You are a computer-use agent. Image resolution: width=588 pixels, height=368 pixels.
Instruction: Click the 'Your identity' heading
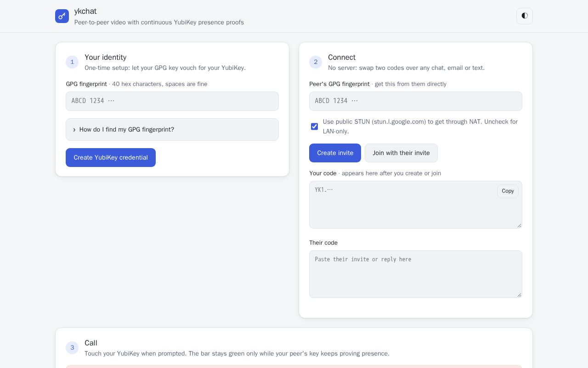tap(105, 57)
